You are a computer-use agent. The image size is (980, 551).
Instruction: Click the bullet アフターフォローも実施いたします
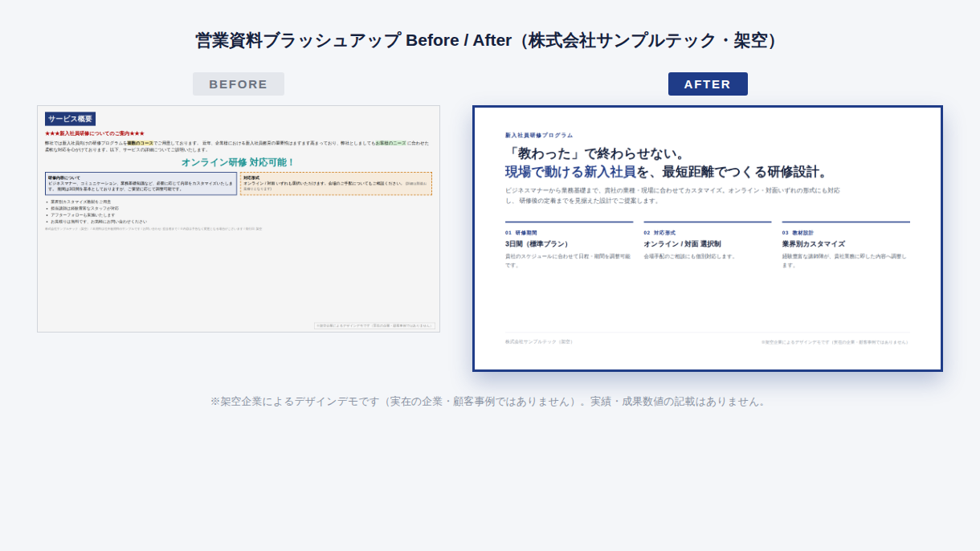[x=83, y=214]
